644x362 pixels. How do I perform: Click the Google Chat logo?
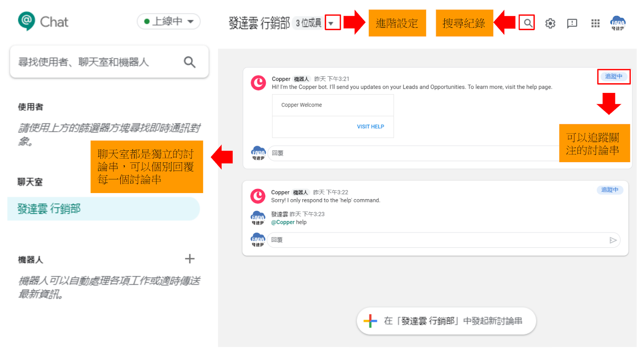click(x=27, y=21)
